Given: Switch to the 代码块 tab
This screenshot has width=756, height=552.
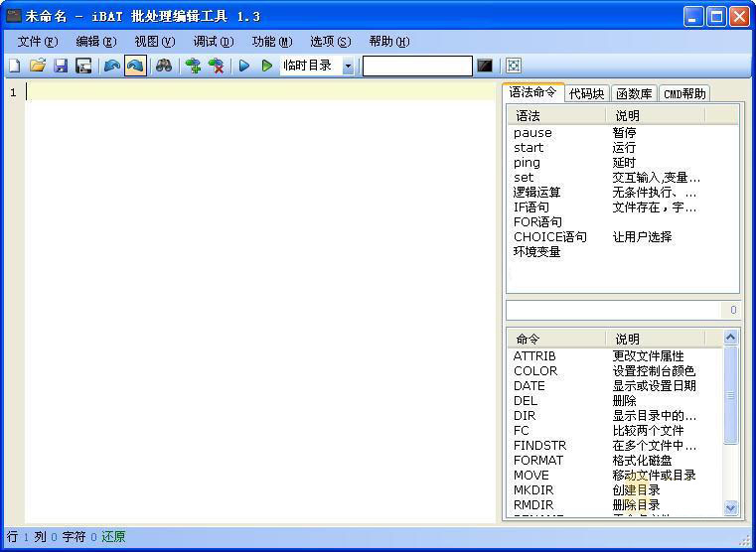Looking at the screenshot, I should (586, 93).
